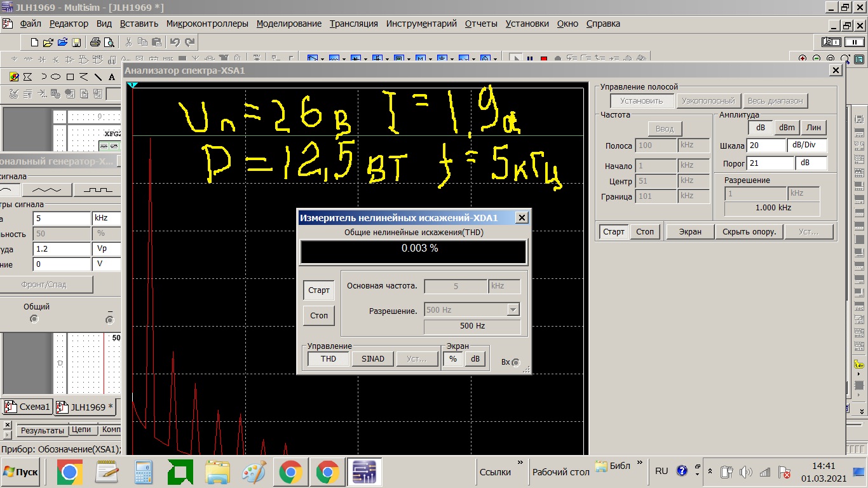Switch to JLH1969 document tab
The height and width of the screenshot is (488, 868).
point(85,407)
